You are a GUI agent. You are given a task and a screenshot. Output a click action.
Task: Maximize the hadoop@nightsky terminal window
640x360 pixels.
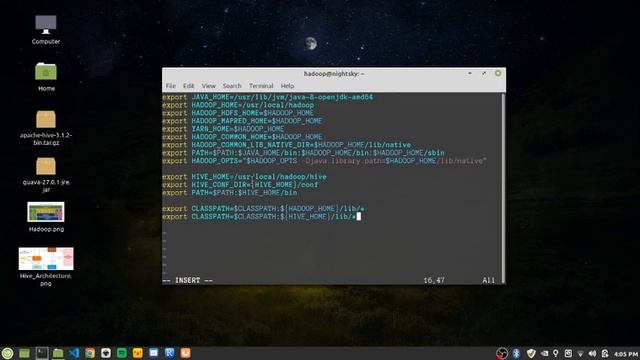tap(484, 73)
